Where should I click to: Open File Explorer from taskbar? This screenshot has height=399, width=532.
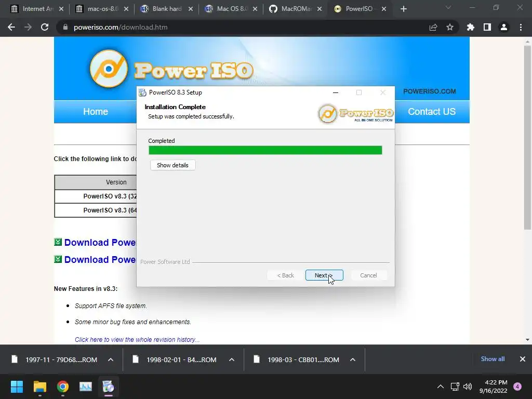39,387
